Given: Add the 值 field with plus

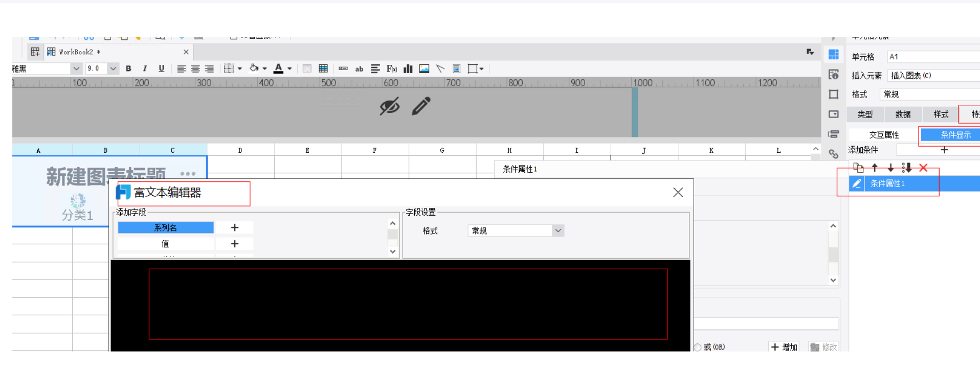Looking at the screenshot, I should pos(235,244).
